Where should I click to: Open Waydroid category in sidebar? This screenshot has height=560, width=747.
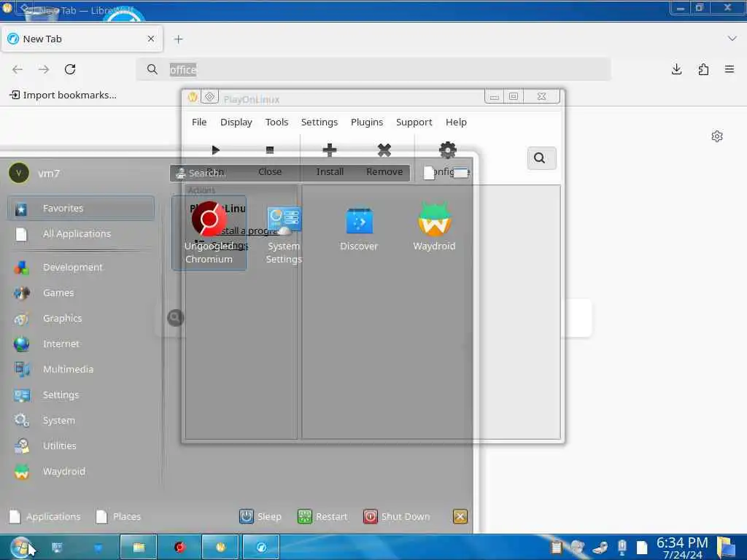[81, 472]
